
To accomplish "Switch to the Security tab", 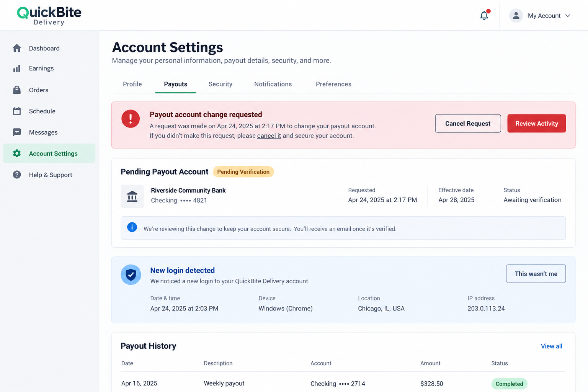I will pos(220,84).
